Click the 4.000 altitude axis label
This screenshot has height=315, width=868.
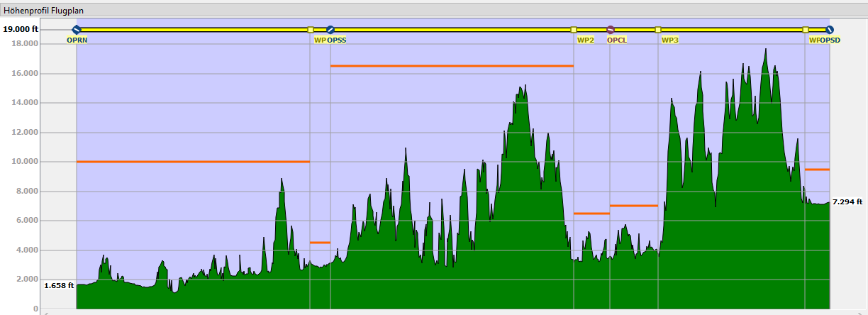coord(26,250)
